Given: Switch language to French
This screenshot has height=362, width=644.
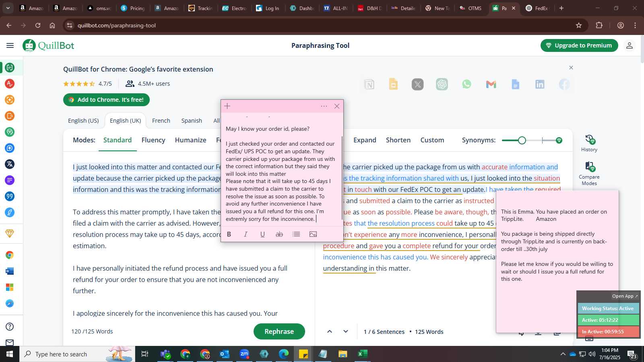Looking at the screenshot, I should point(161,121).
